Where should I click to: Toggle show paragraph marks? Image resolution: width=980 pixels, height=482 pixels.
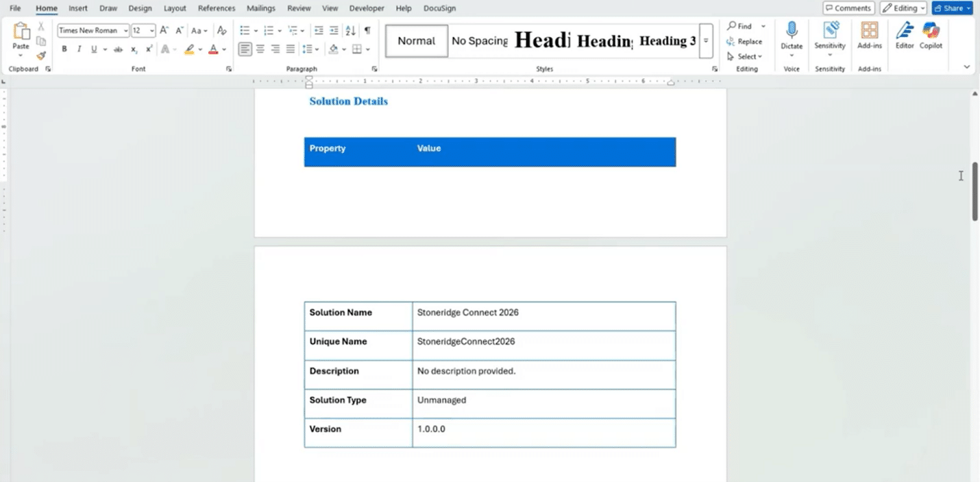367,30
